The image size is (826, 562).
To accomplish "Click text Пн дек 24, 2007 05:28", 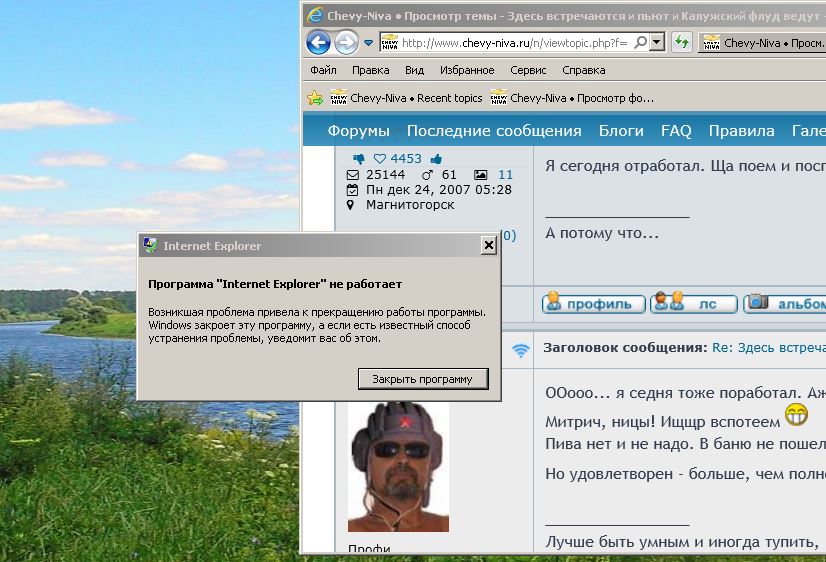I will coord(439,190).
